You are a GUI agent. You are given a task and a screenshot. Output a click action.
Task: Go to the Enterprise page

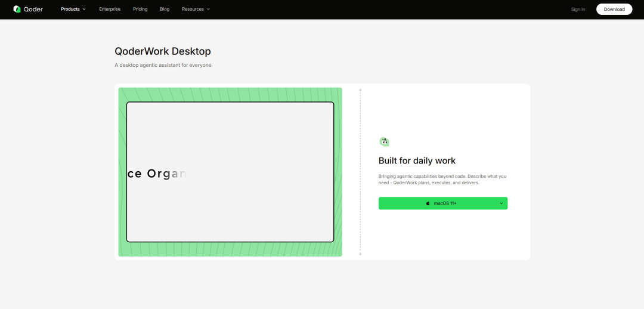point(110,9)
